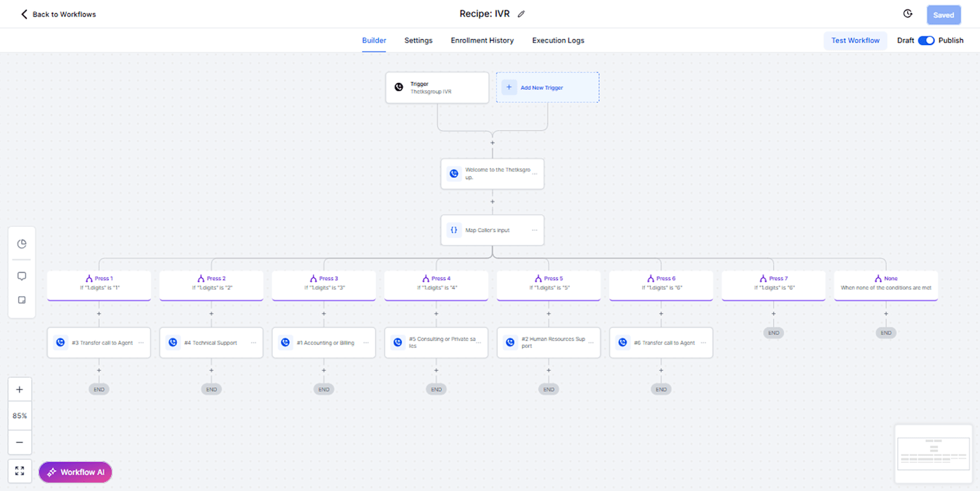
Task: Open options menu on Map Caller's Input
Action: click(x=535, y=230)
